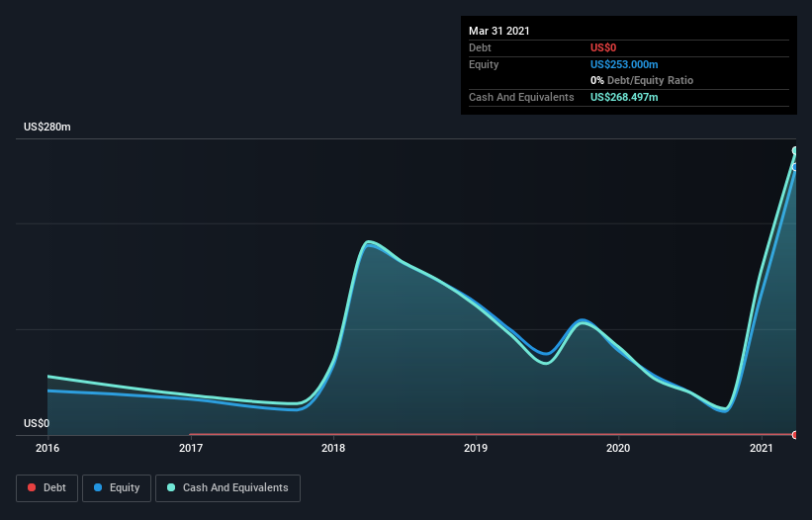Select the teal Cash endpoint marker on chart
The image size is (812, 520).
794,151
